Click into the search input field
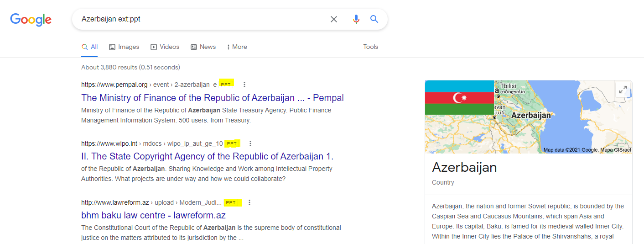The image size is (644, 244). [x=201, y=19]
